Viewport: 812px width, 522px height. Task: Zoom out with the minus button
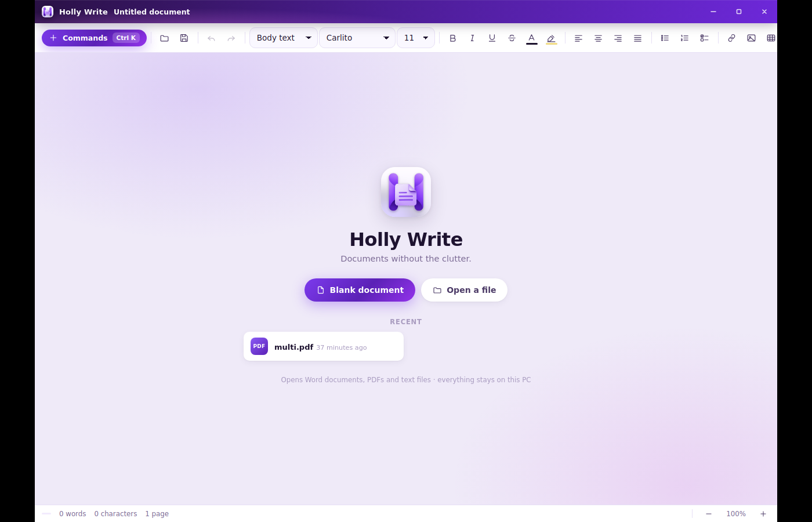[x=709, y=514]
